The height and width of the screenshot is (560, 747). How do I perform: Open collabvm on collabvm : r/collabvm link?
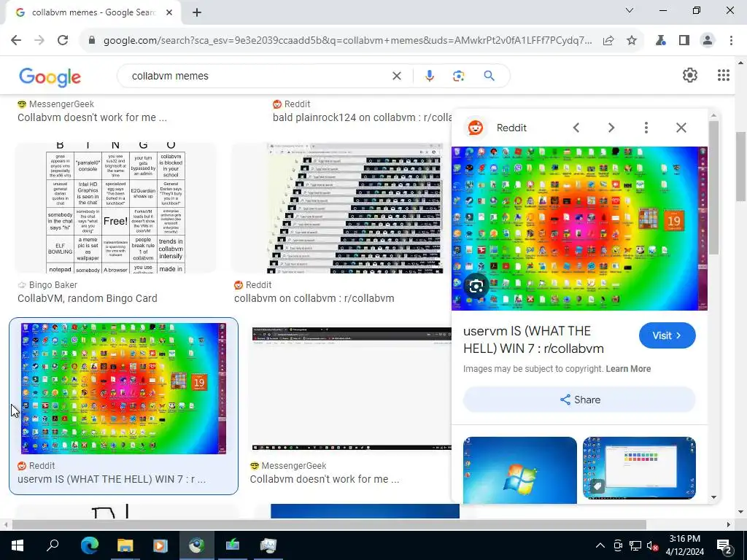click(314, 298)
